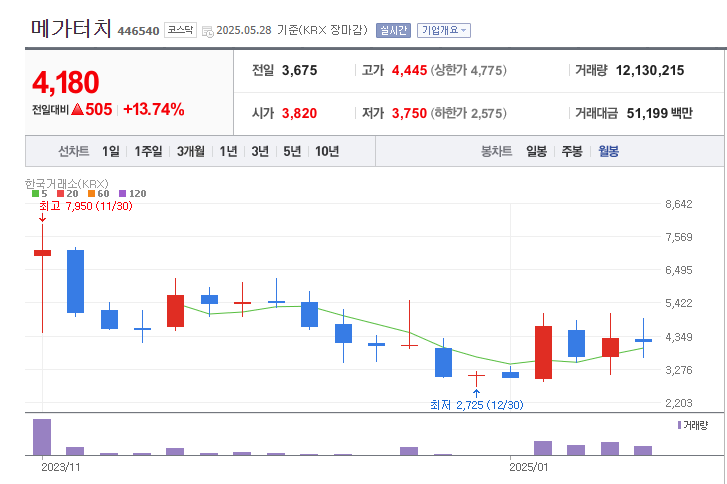Click the red up triangle next to 505
The image size is (727, 484).
coord(77,109)
